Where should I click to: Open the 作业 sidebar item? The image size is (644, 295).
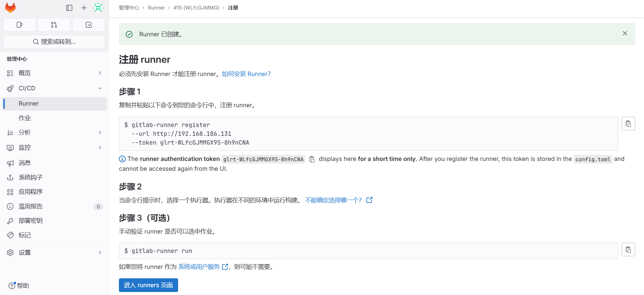[x=54, y=118]
